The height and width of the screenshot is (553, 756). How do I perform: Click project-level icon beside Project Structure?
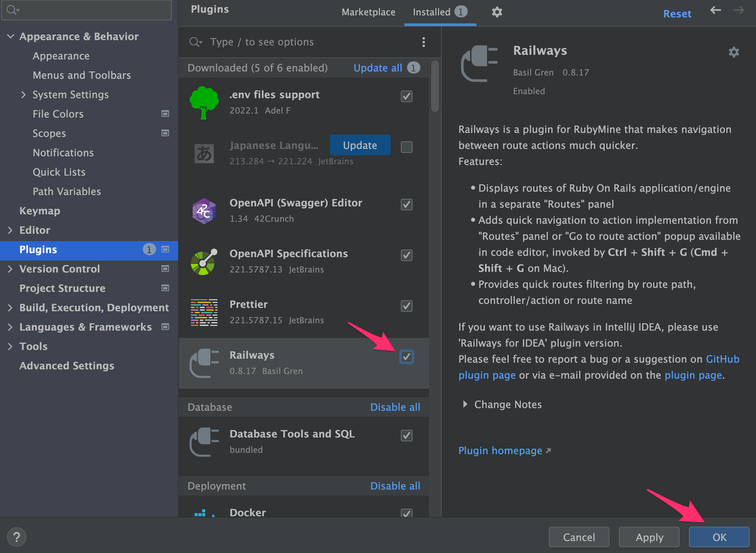click(x=165, y=288)
